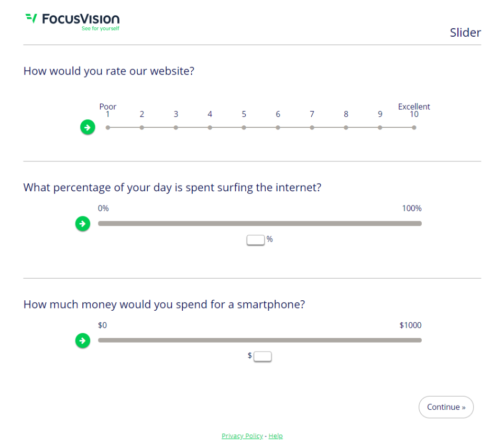The height and width of the screenshot is (448, 503).
Task: Click the smartphone money slider track
Action: coord(260,341)
